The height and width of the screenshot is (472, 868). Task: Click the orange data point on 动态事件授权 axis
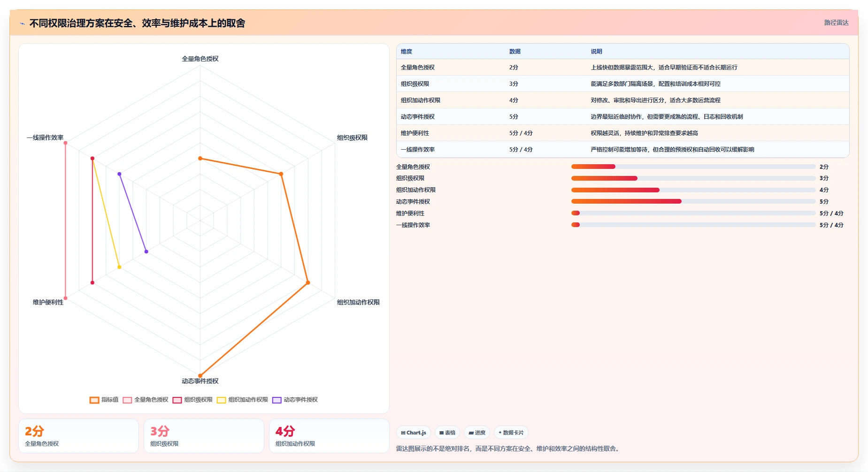click(x=200, y=376)
